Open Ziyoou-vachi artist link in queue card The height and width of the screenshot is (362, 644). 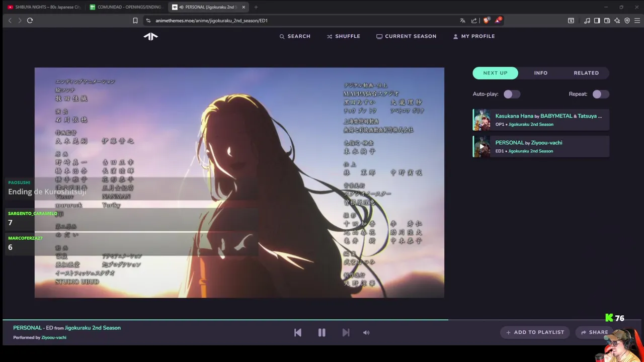coord(546,143)
